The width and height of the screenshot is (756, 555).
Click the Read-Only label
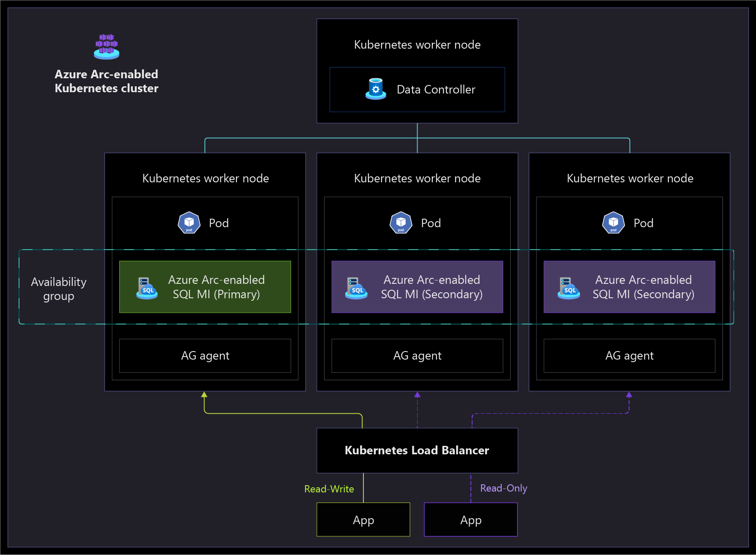coord(504,489)
